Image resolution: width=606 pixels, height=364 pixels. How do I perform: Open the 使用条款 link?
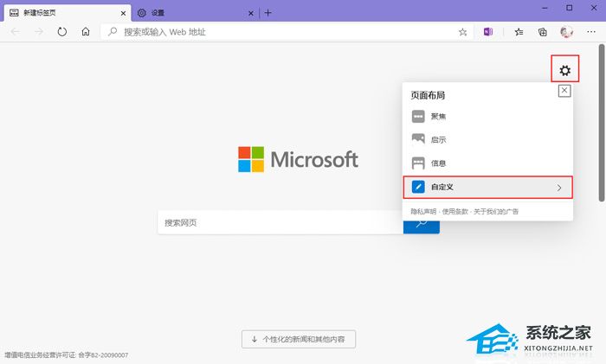click(x=455, y=212)
